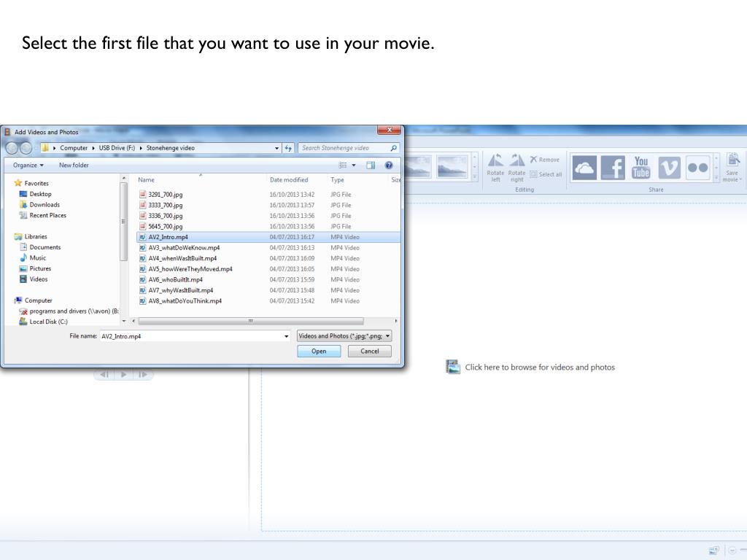Expand the File name history dropdown
The height and width of the screenshot is (560, 747).
pyautogui.click(x=286, y=336)
